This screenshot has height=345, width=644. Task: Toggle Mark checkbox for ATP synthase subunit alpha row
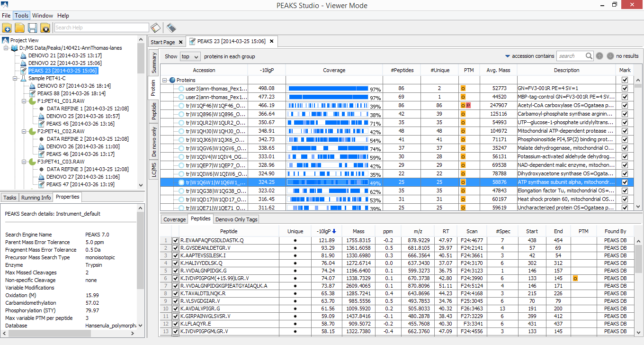click(x=625, y=182)
